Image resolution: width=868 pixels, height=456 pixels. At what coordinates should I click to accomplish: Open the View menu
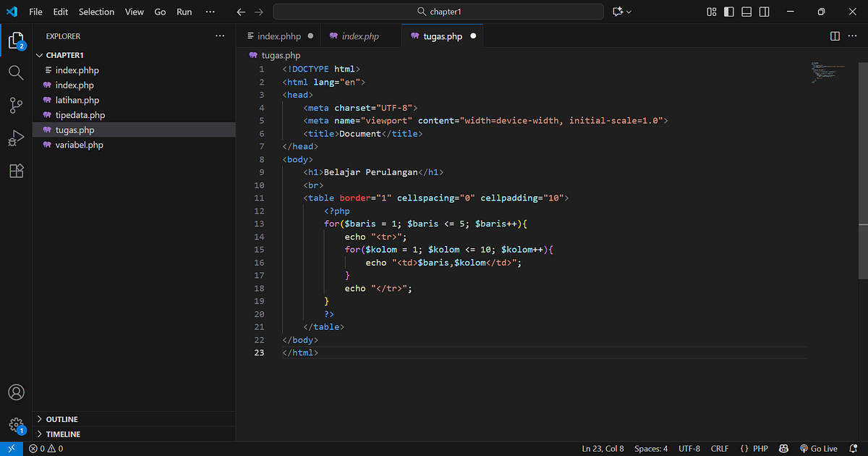tap(135, 12)
